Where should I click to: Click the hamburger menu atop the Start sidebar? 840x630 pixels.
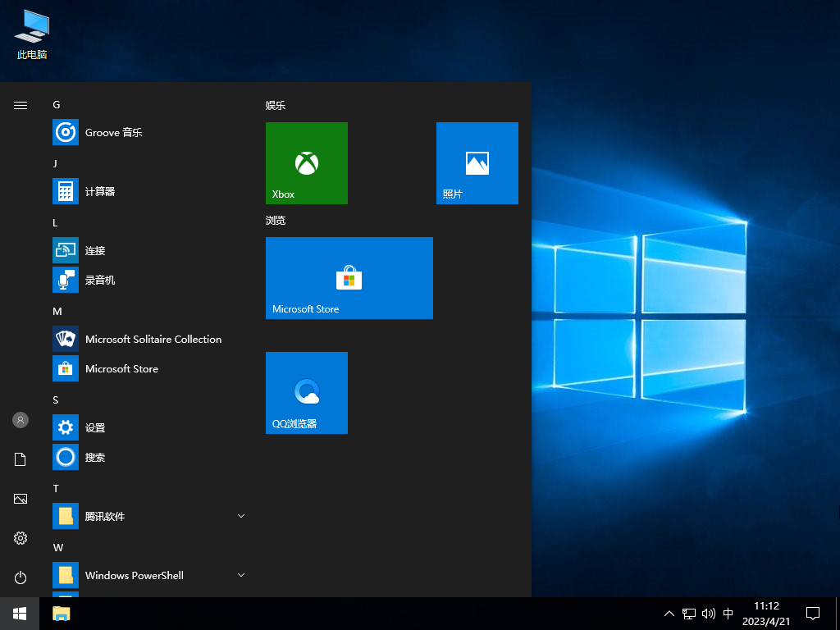pos(20,105)
